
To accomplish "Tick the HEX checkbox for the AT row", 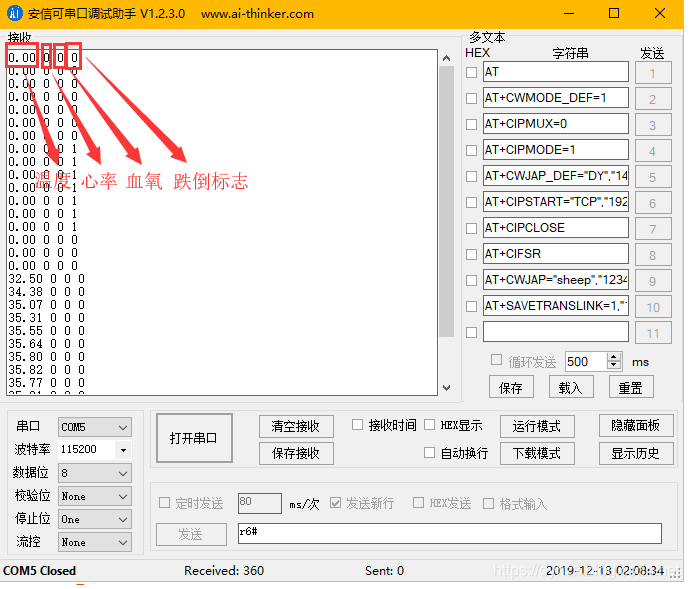I will 472,72.
